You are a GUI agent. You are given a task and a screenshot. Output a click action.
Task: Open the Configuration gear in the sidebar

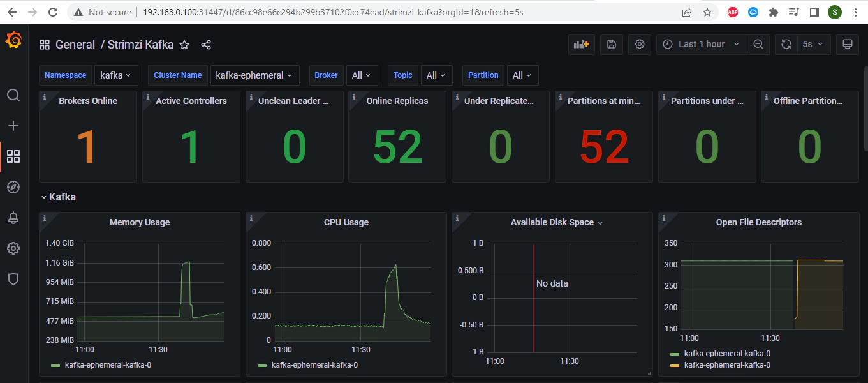point(13,248)
